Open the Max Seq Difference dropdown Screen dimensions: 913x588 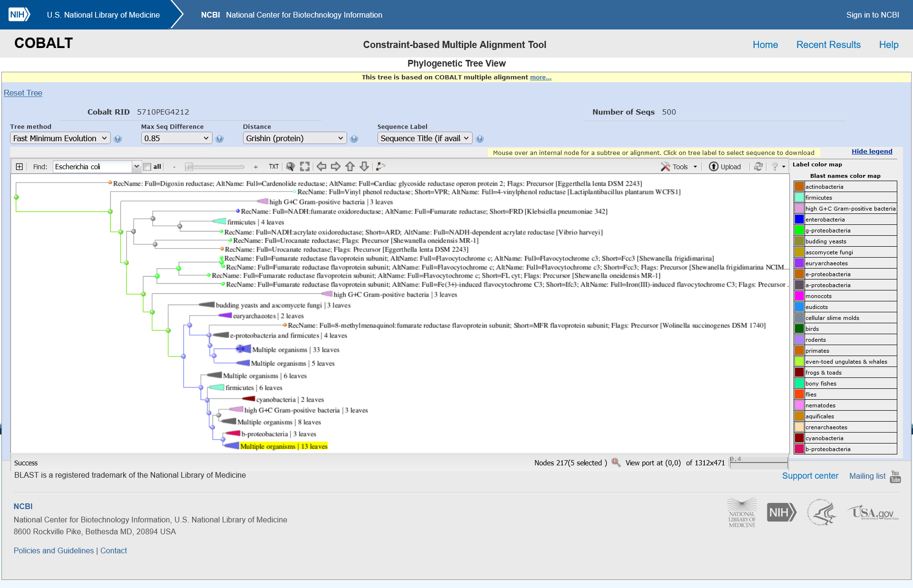pos(176,138)
